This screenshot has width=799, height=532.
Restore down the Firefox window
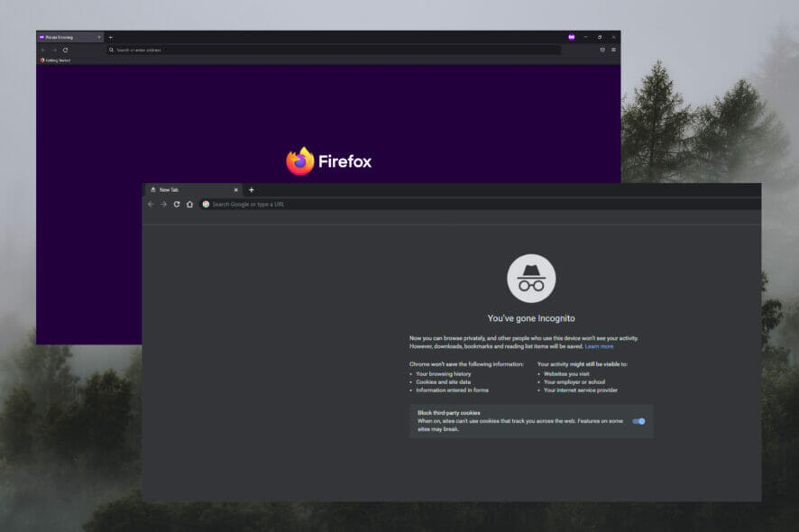[600, 37]
